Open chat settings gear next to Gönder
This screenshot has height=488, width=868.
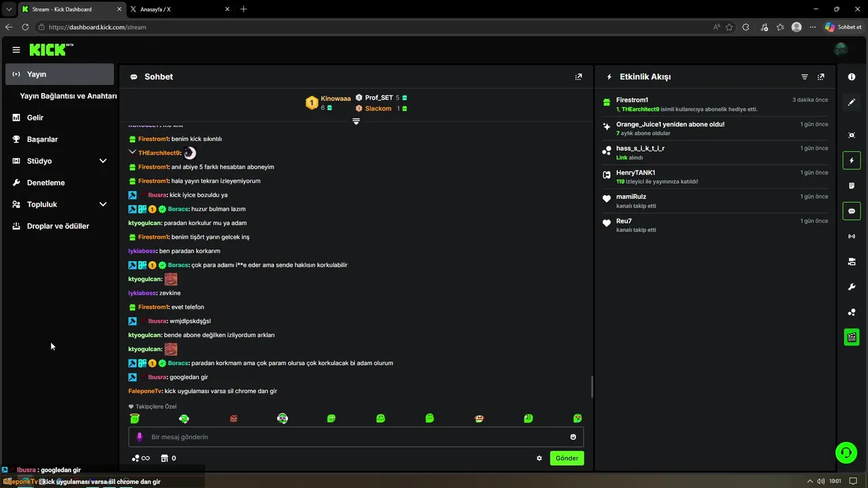(539, 458)
